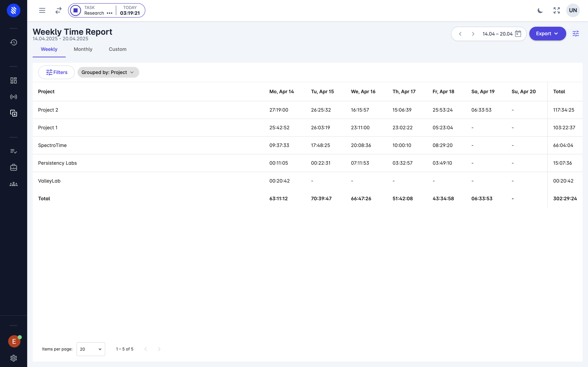Open the Export dropdown

(x=548, y=34)
